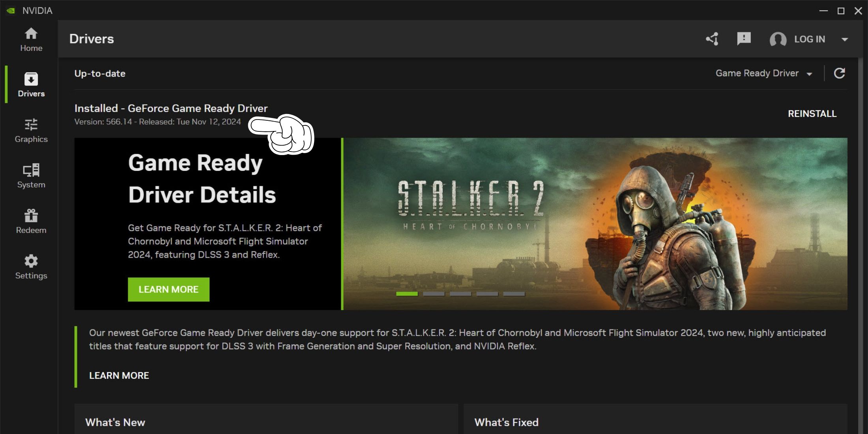Open the Graphics sidebar section
This screenshot has width=868, height=434.
click(31, 131)
